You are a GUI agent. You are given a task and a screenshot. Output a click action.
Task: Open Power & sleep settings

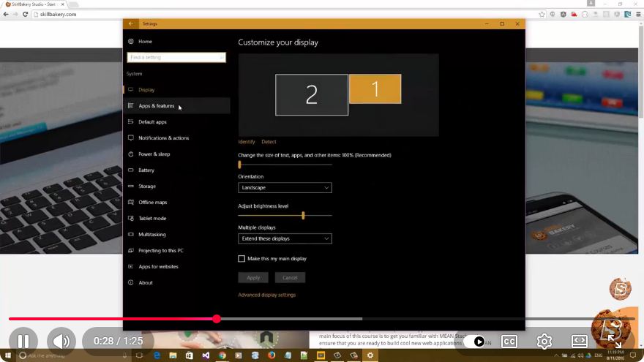coord(176,154)
